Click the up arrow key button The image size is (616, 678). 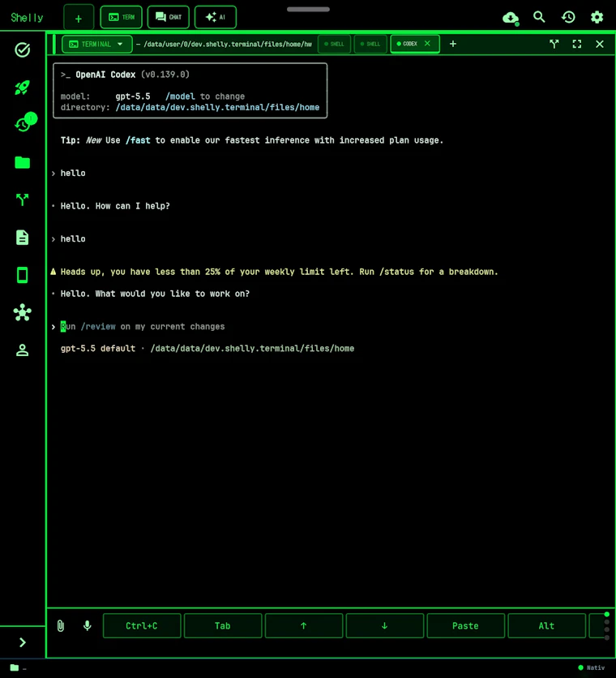coord(303,625)
